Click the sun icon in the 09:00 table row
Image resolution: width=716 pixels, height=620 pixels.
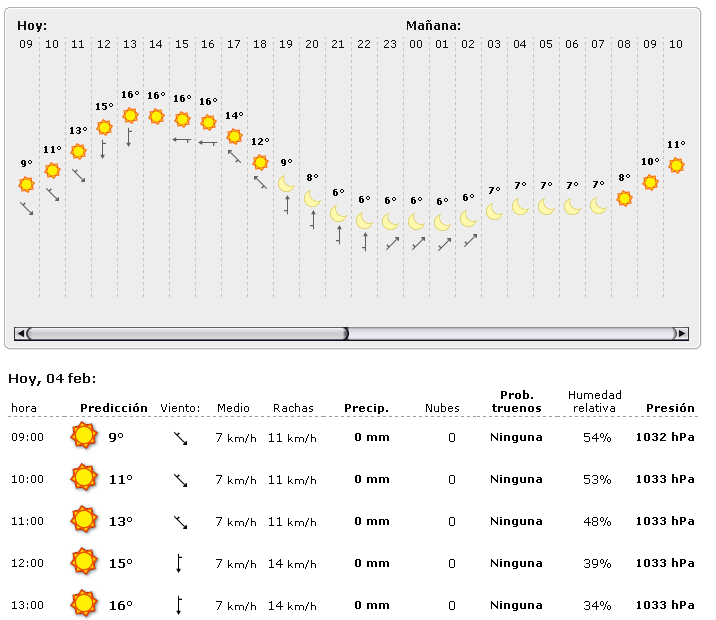(84, 437)
